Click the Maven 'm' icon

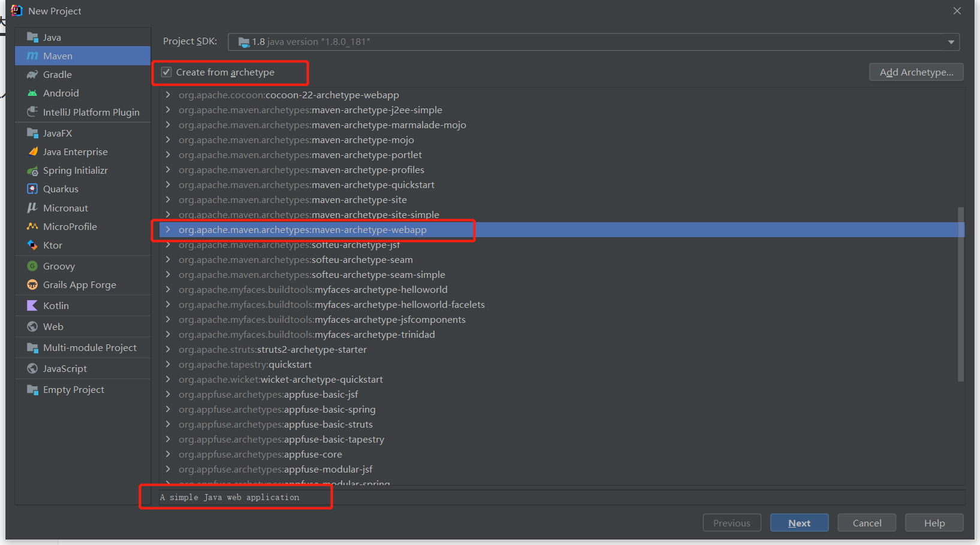pyautogui.click(x=32, y=56)
